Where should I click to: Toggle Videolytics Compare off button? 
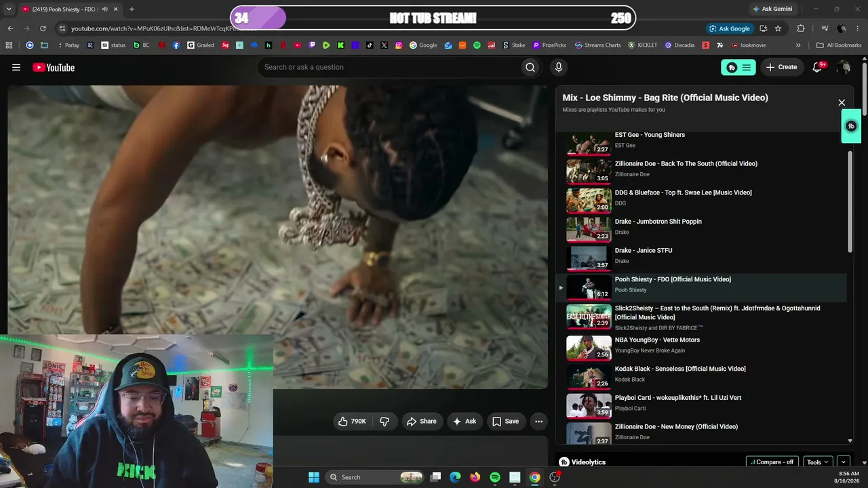tap(772, 462)
